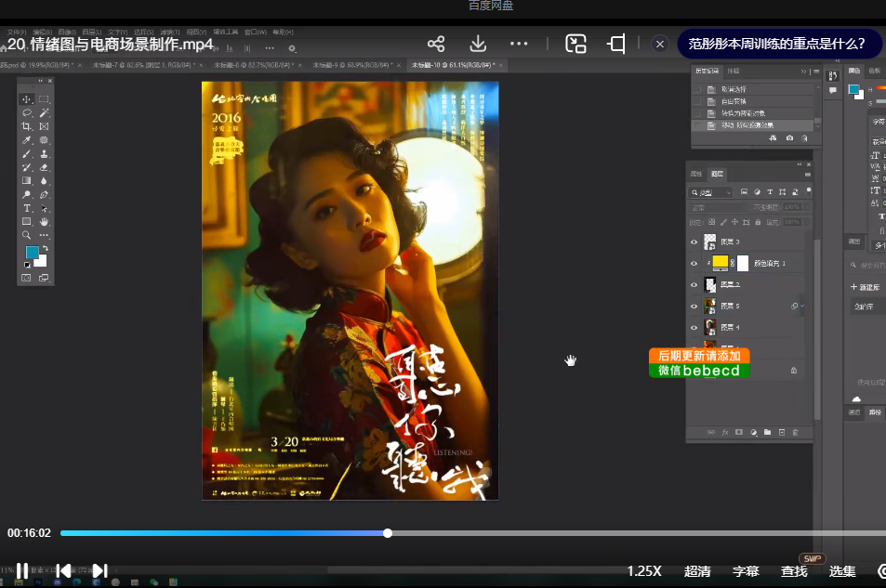Select the Rectangular Marquee tool
Image resolution: width=886 pixels, height=588 pixels.
click(x=44, y=98)
